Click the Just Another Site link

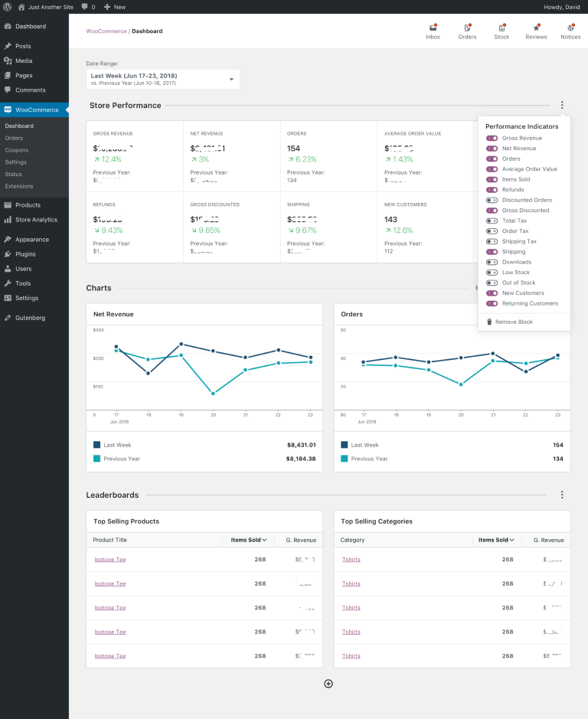tap(51, 7)
